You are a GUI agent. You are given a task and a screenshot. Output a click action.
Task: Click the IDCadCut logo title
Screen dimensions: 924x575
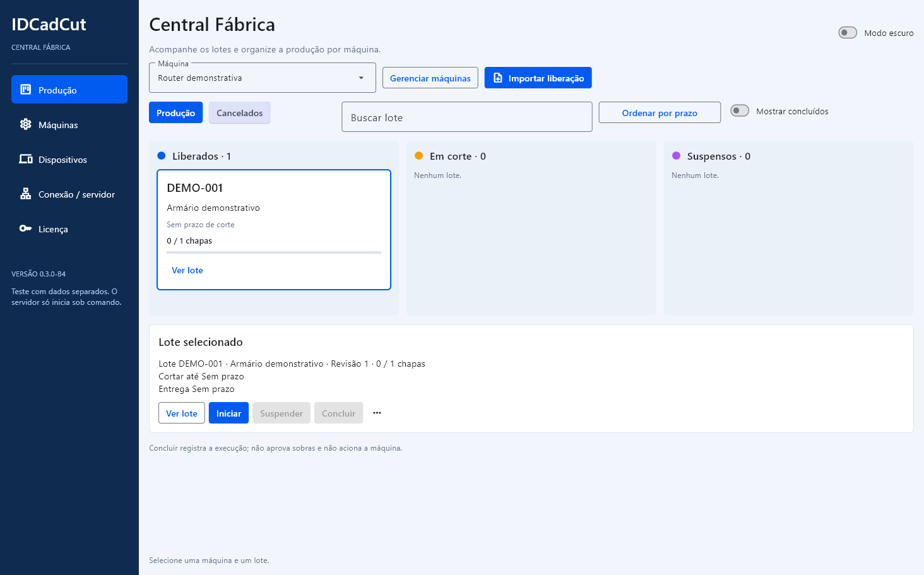pos(49,25)
